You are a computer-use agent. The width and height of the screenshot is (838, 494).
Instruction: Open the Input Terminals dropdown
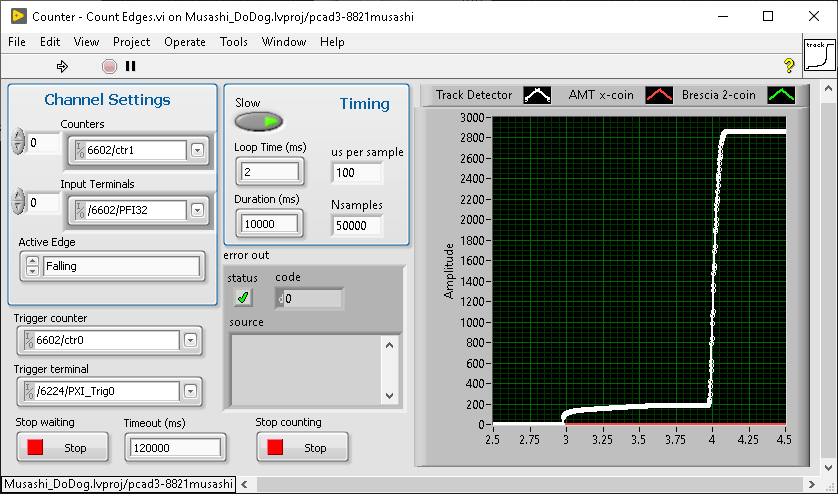[197, 210]
